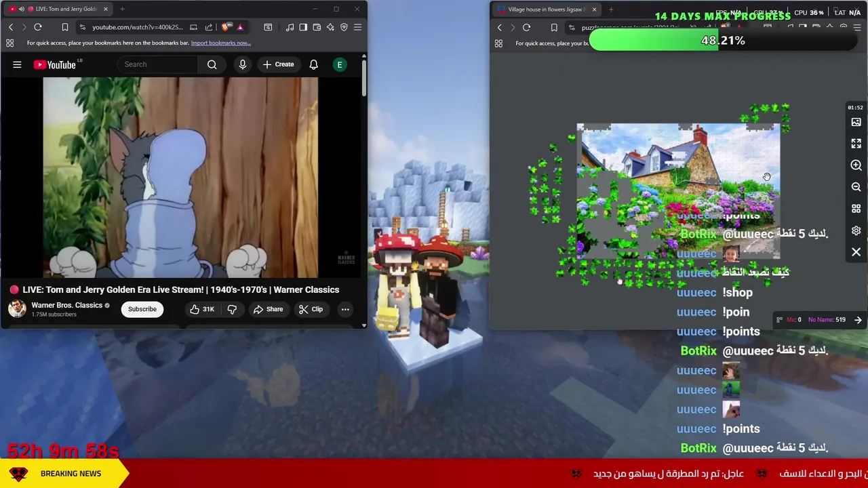Expand puzzle score panel arrow

click(x=858, y=320)
